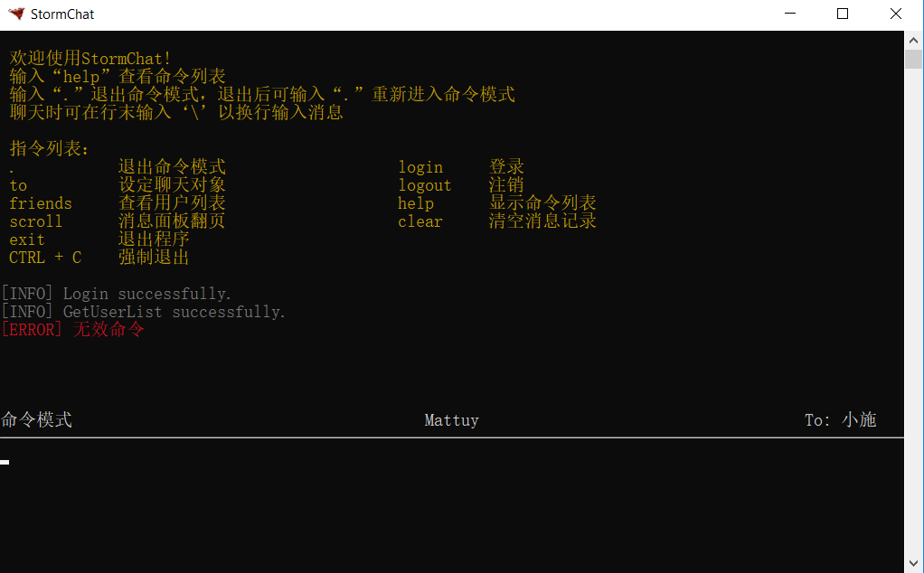Click the scrollbar up arrow
Image resolution: width=924 pixels, height=573 pixels.
(913, 41)
